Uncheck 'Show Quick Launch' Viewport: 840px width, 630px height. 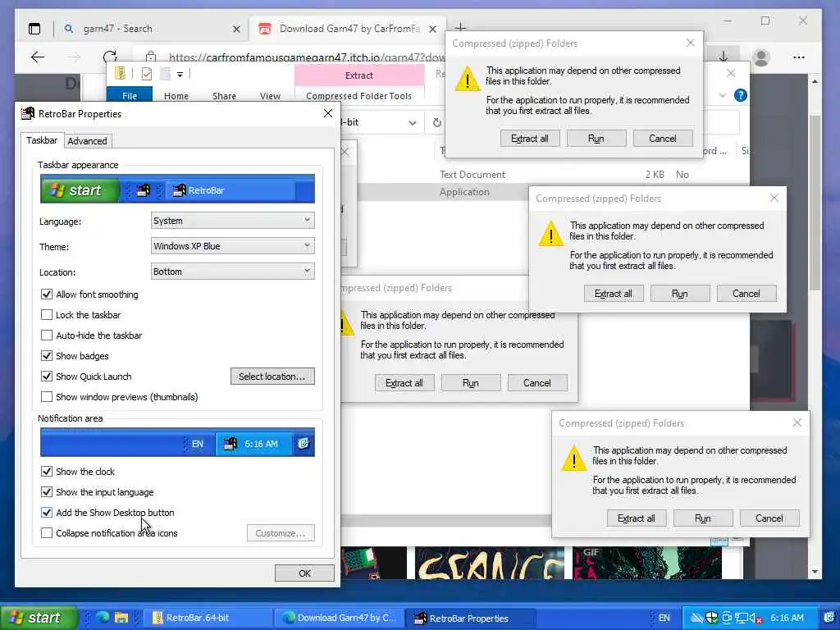pos(47,376)
